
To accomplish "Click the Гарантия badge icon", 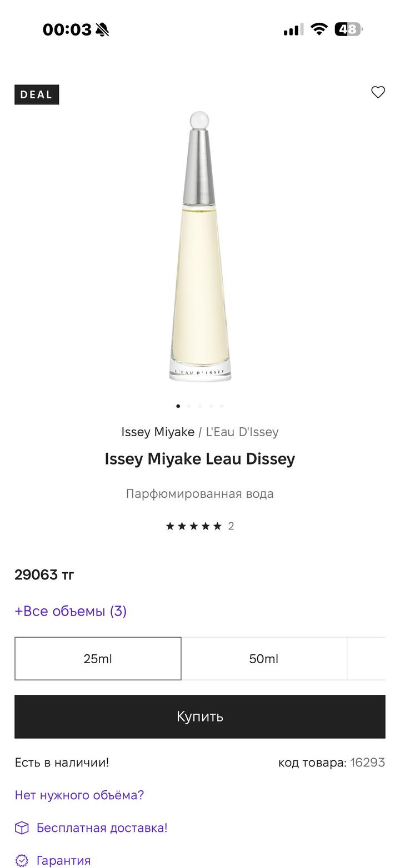I will tap(21, 860).
